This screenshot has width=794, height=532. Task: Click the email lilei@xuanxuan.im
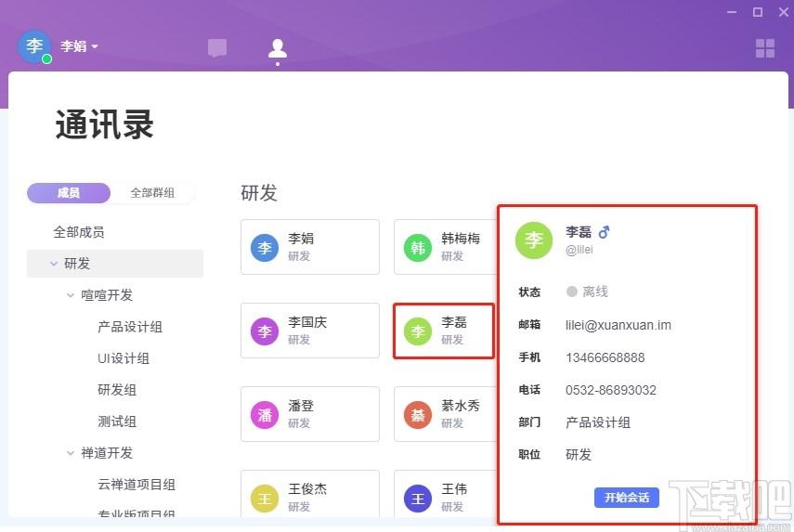pyautogui.click(x=618, y=325)
